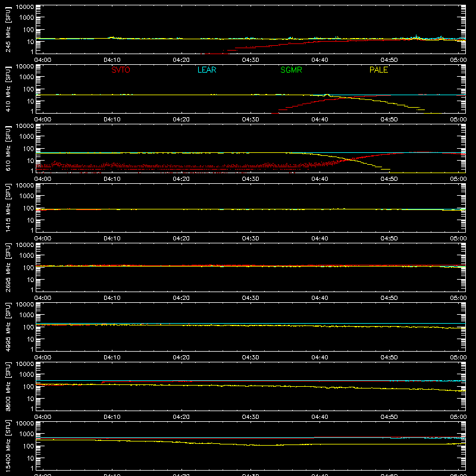Click 04:50 time label under 610 MHz panel
Screen dimensions: 476x476
click(389, 179)
